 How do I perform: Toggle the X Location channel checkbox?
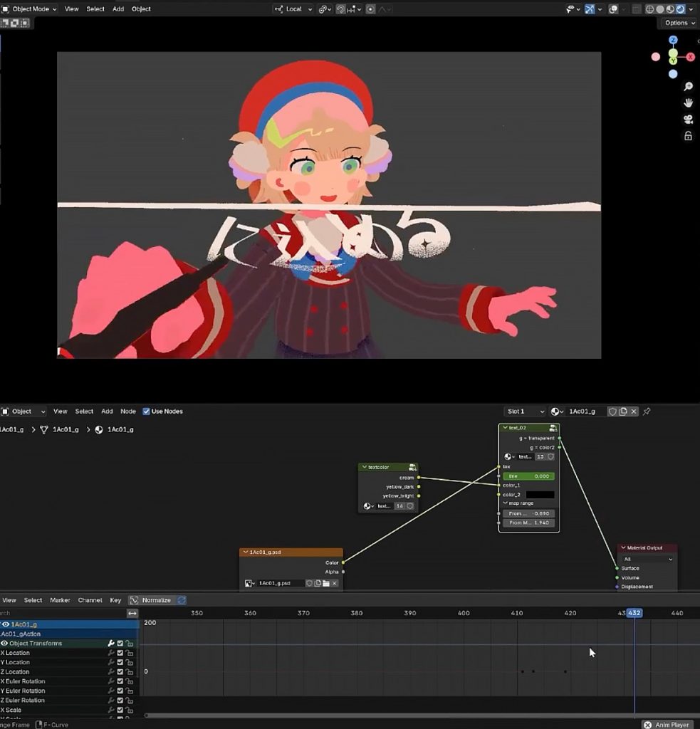pos(120,653)
